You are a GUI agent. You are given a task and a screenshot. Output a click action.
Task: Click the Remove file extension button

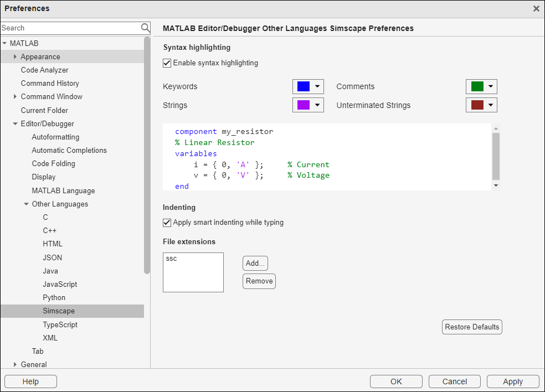pyautogui.click(x=259, y=281)
